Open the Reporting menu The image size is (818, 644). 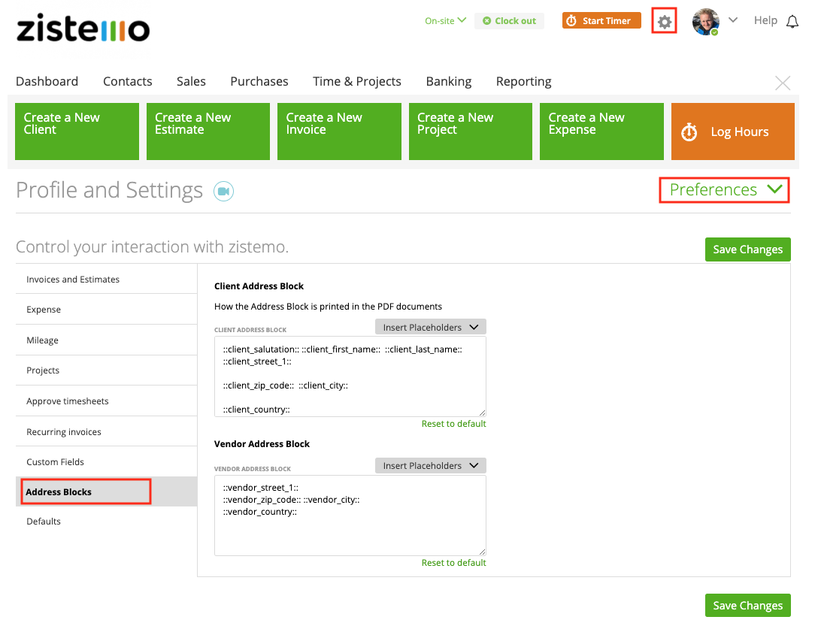[524, 81]
